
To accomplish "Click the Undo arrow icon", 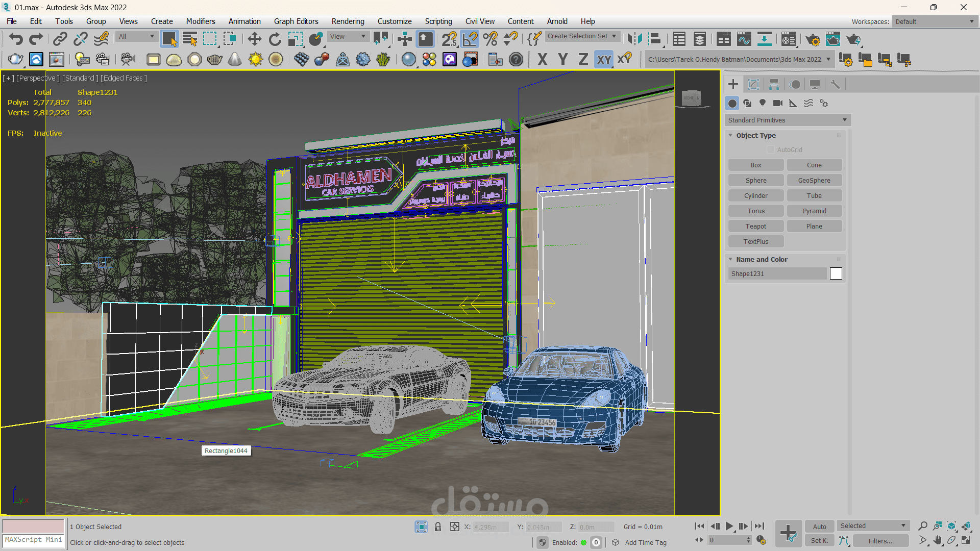I will pos(16,39).
